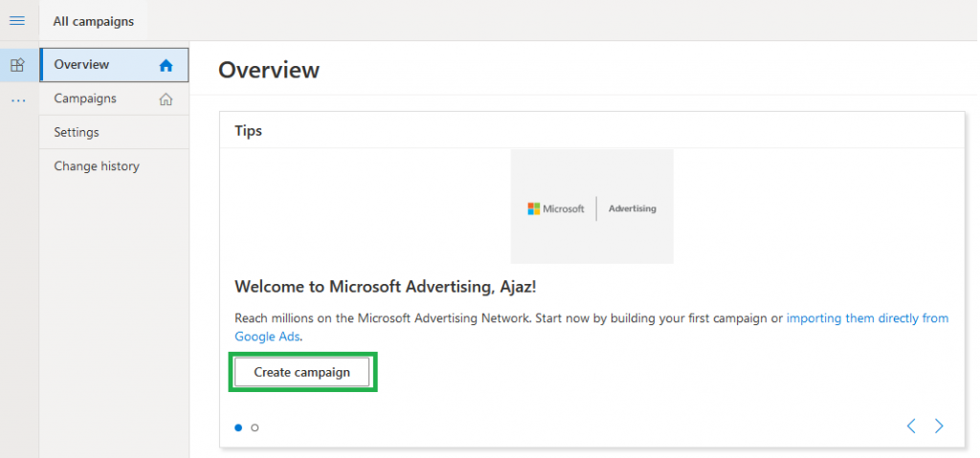Open Settings in the side navigation

point(114,133)
